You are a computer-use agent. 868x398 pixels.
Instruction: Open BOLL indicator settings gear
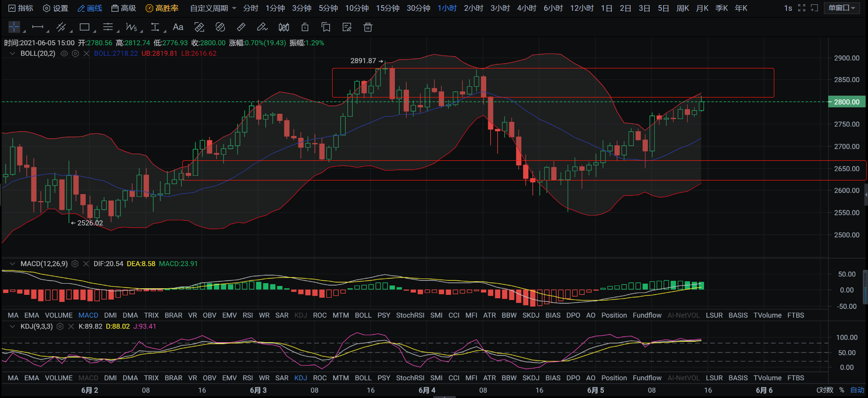(x=75, y=53)
